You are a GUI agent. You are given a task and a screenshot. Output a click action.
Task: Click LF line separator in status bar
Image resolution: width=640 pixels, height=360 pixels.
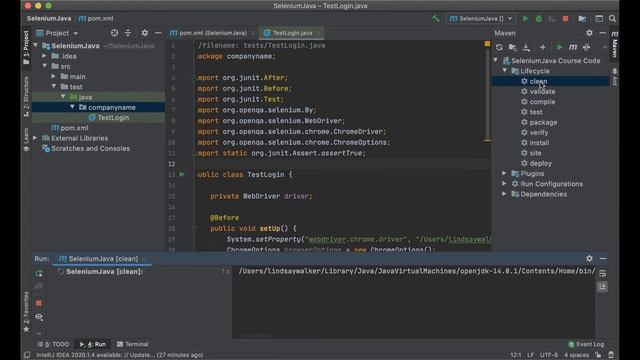[x=530, y=355]
